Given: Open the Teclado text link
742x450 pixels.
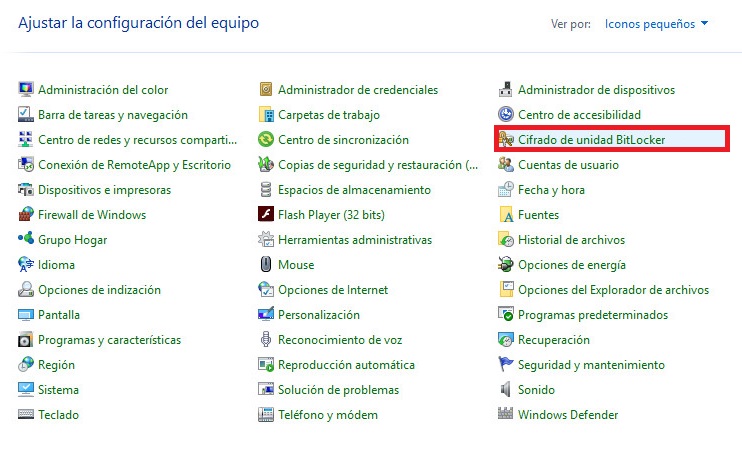Looking at the screenshot, I should [59, 415].
